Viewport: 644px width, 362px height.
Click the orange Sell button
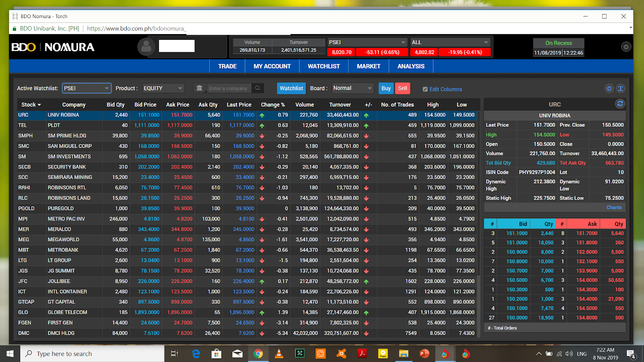point(402,88)
